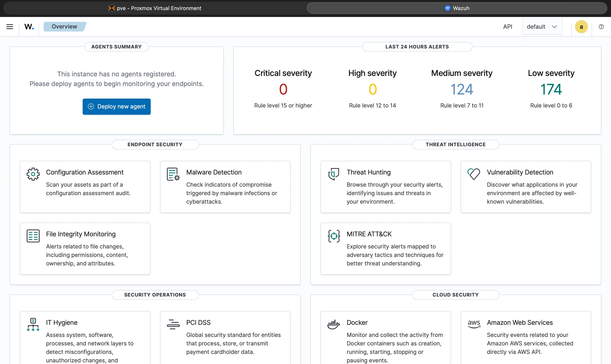
Task: Click the Proxmox tab favicon
Action: click(112, 8)
